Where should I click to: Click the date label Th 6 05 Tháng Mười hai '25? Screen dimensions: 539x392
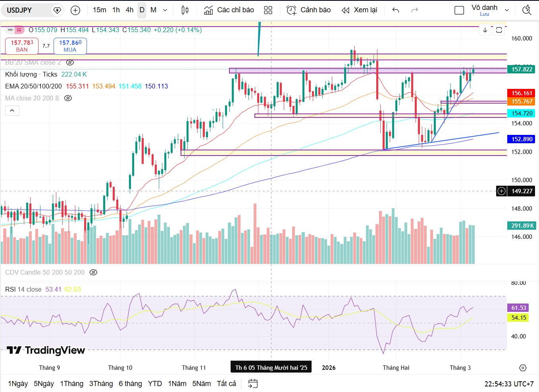point(271,368)
